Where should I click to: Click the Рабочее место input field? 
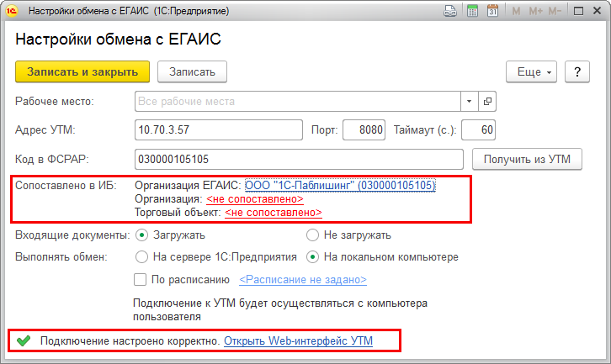[x=298, y=102]
